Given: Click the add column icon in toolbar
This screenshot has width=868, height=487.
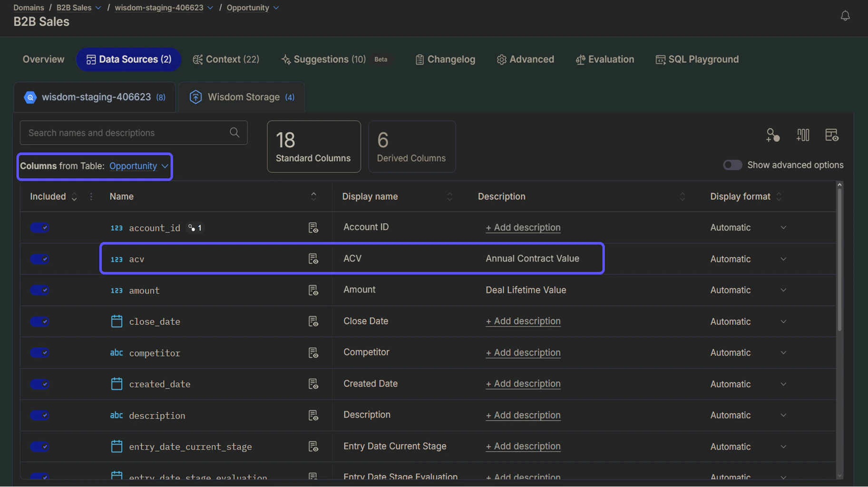Looking at the screenshot, I should (803, 135).
